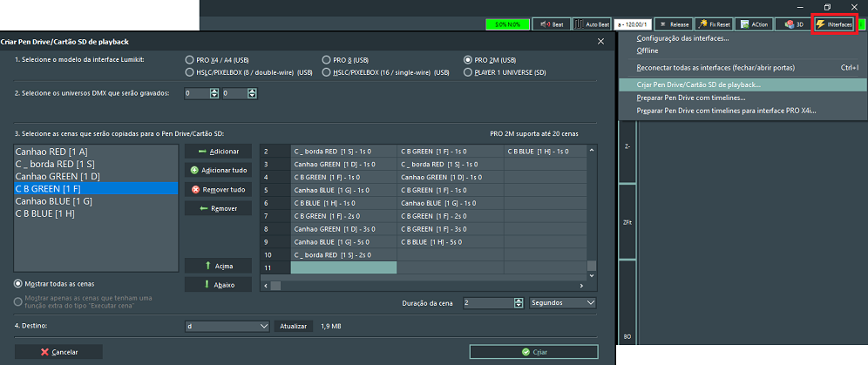Expand the Destino drive dropdown
Screen dimensions: 868x365
pyautogui.click(x=227, y=326)
